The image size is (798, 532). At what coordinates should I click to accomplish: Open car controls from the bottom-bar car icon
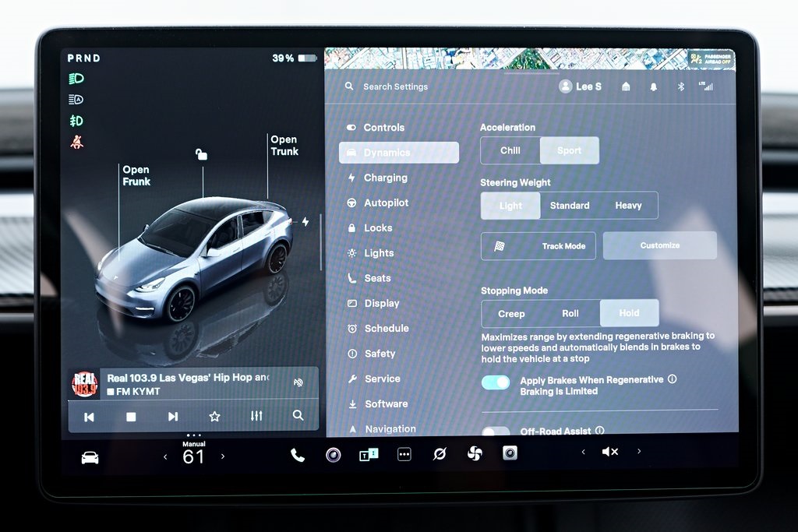(x=90, y=458)
